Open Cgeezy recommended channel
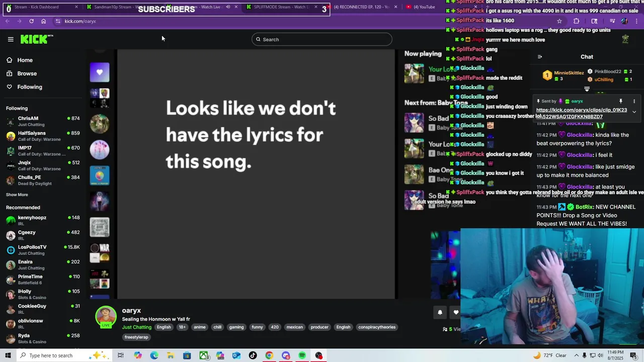This screenshot has height=362, width=644. pos(43,235)
